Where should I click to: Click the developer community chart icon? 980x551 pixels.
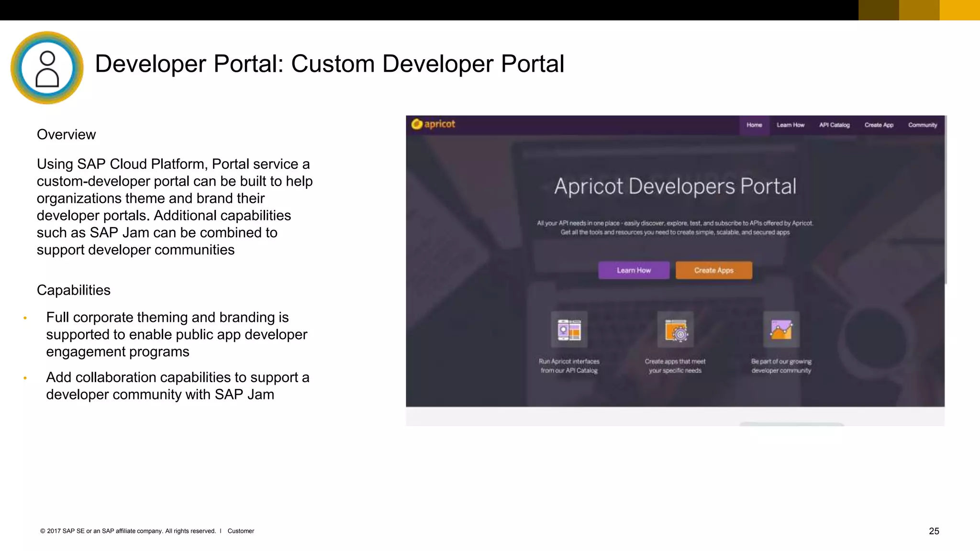[781, 330]
